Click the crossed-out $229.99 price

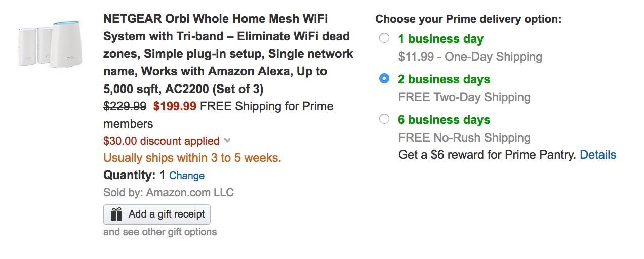coord(125,106)
